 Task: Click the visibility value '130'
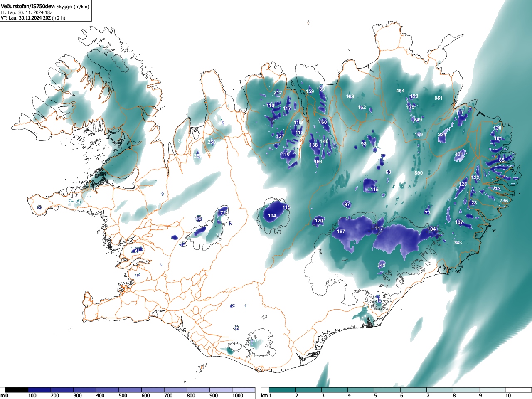point(497,128)
